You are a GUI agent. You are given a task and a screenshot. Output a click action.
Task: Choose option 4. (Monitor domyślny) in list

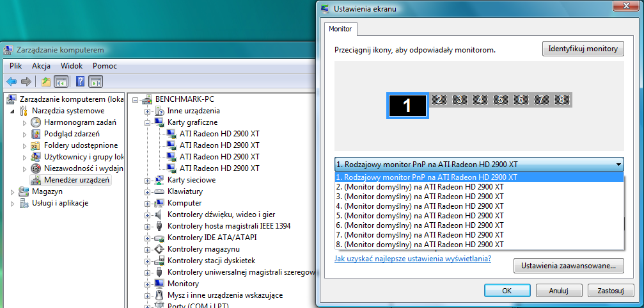point(479,206)
